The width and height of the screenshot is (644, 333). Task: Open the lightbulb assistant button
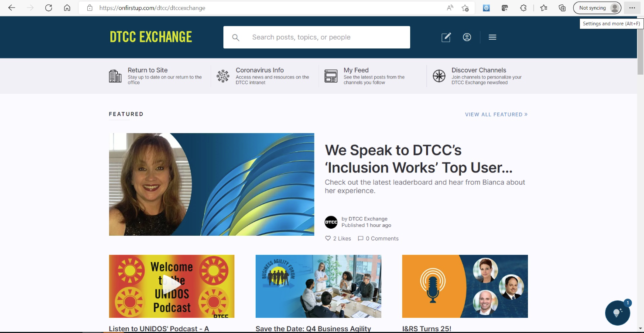(617, 313)
